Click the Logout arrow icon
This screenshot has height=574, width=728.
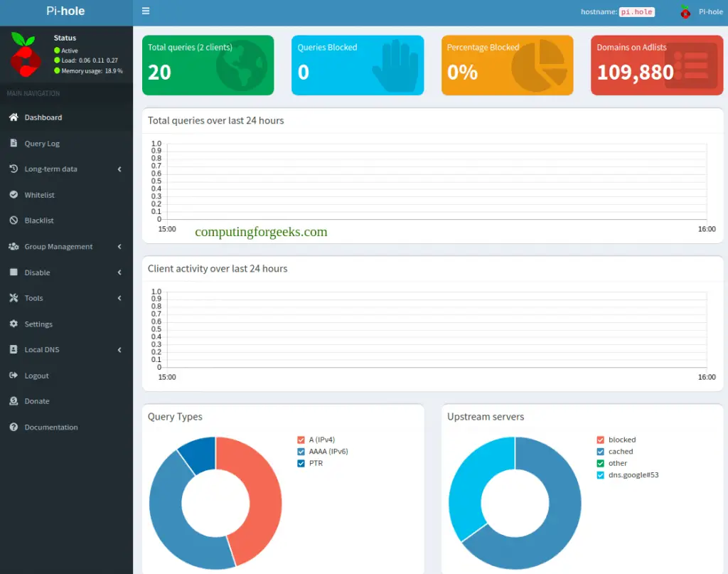tap(14, 376)
